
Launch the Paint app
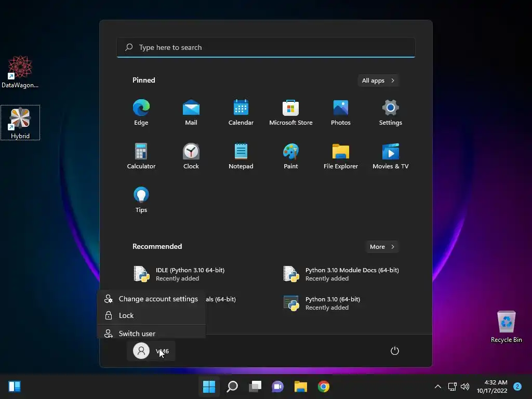tap(291, 156)
